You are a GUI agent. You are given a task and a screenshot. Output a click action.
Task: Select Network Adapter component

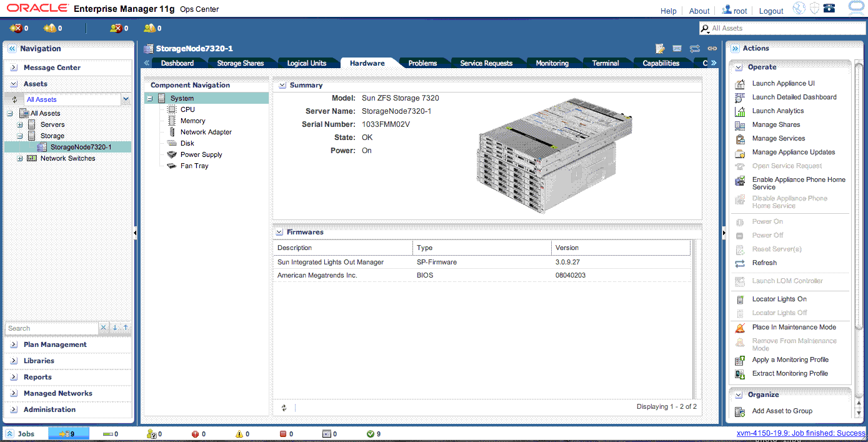[206, 133]
